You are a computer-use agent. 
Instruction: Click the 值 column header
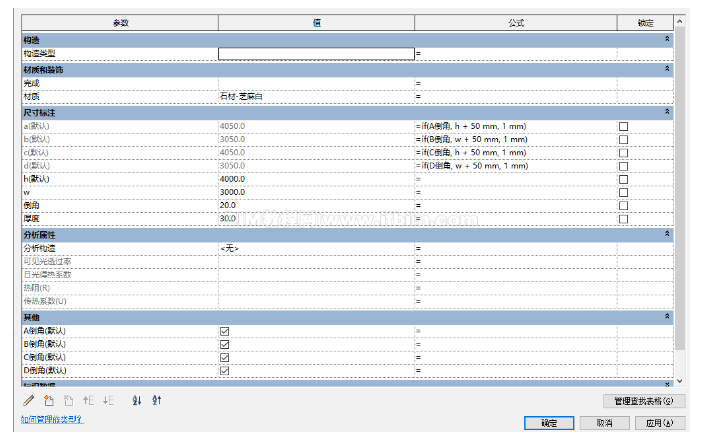[x=317, y=23]
